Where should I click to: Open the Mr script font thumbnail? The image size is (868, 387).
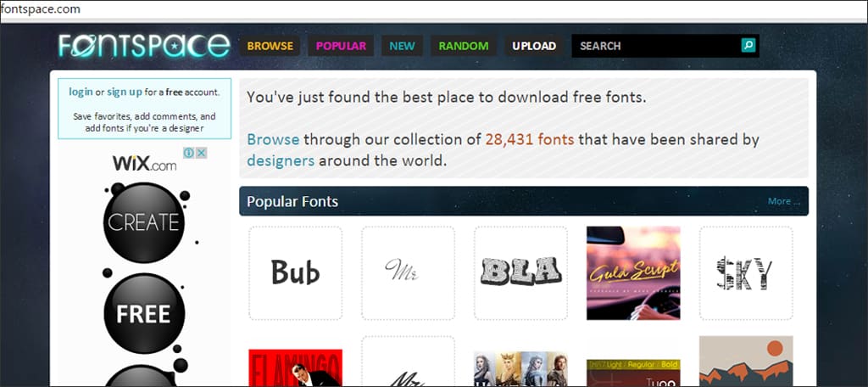tap(408, 272)
